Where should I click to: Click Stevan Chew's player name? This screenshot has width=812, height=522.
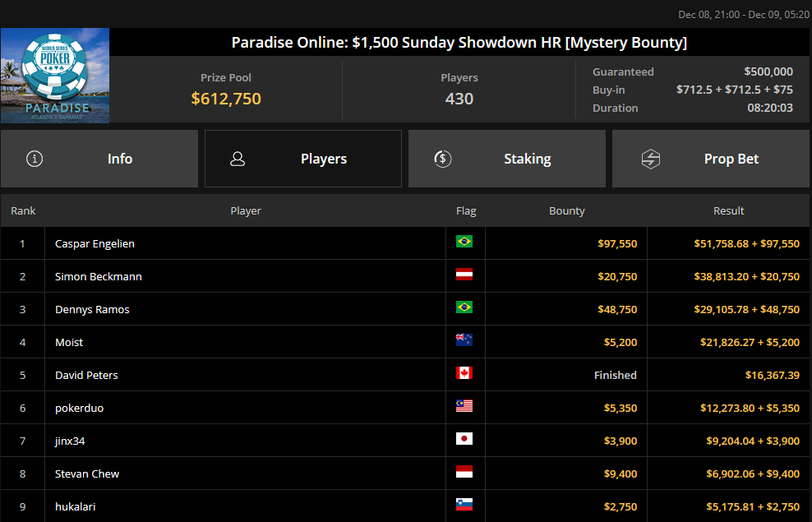tap(87, 473)
